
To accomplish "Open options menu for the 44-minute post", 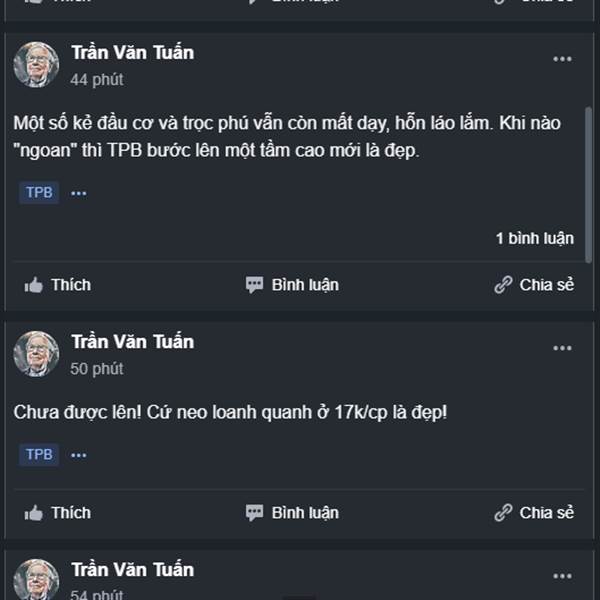I will 563,60.
